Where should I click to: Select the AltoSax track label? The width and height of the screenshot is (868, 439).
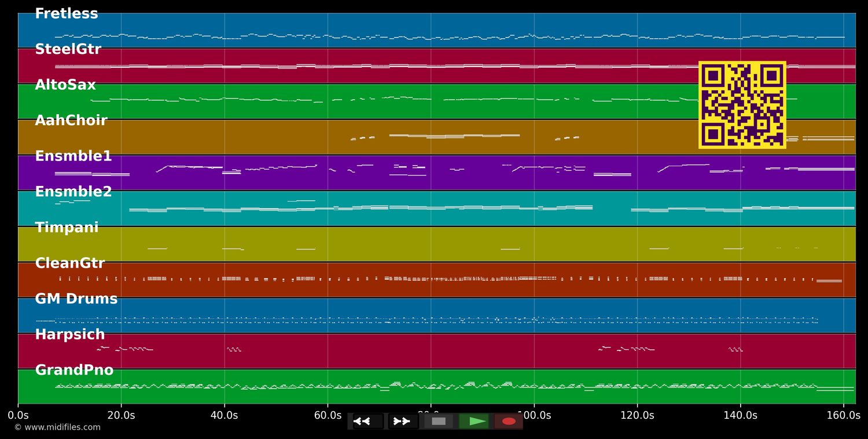click(65, 85)
